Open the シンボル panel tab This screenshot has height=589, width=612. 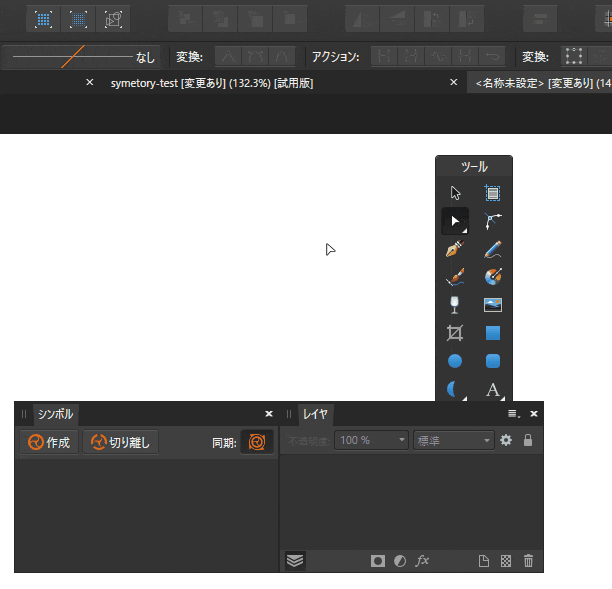point(55,414)
